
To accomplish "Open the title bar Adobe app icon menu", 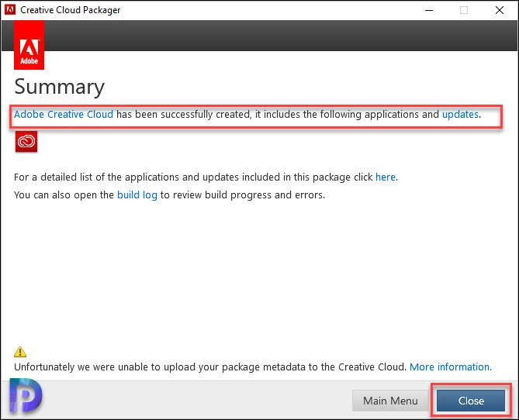I will (x=10, y=9).
